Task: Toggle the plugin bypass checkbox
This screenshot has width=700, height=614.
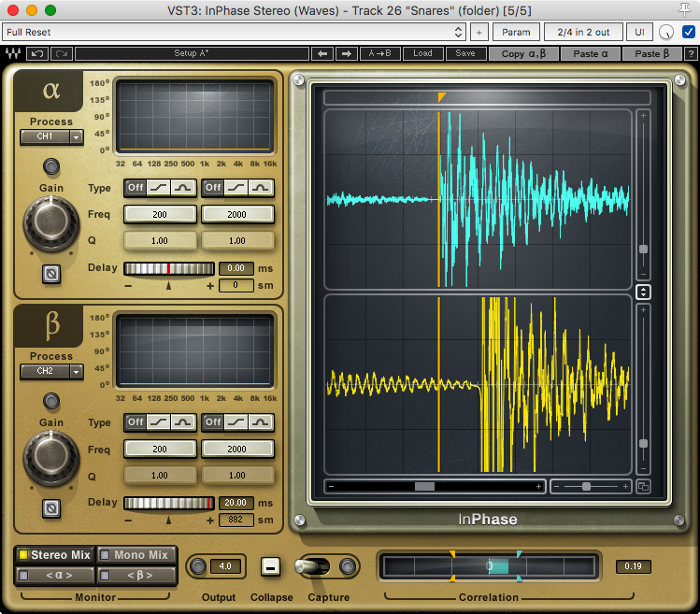Action: pos(688,32)
